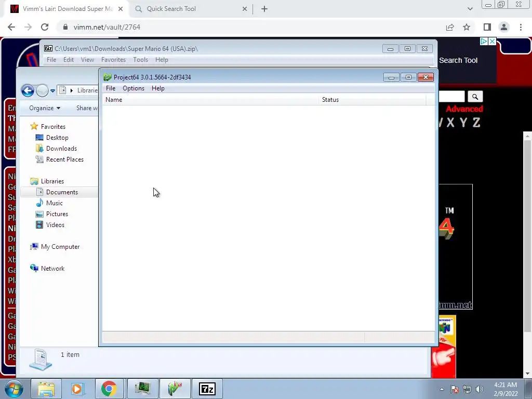Click the letter Y link on Vimm's Lair
Image resolution: width=532 pixels, height=399 pixels.
click(x=463, y=123)
